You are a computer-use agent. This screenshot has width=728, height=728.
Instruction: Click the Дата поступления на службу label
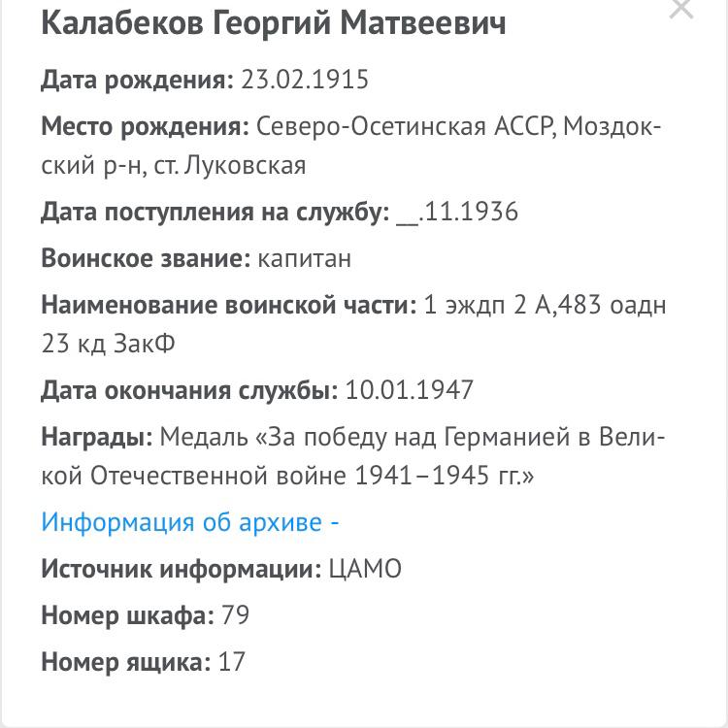pos(215,212)
